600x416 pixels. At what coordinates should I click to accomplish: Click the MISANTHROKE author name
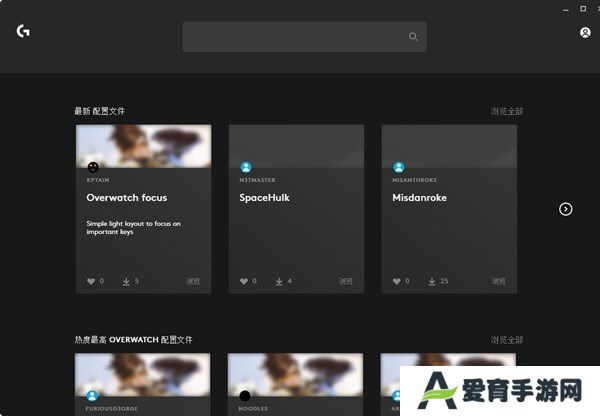414,180
